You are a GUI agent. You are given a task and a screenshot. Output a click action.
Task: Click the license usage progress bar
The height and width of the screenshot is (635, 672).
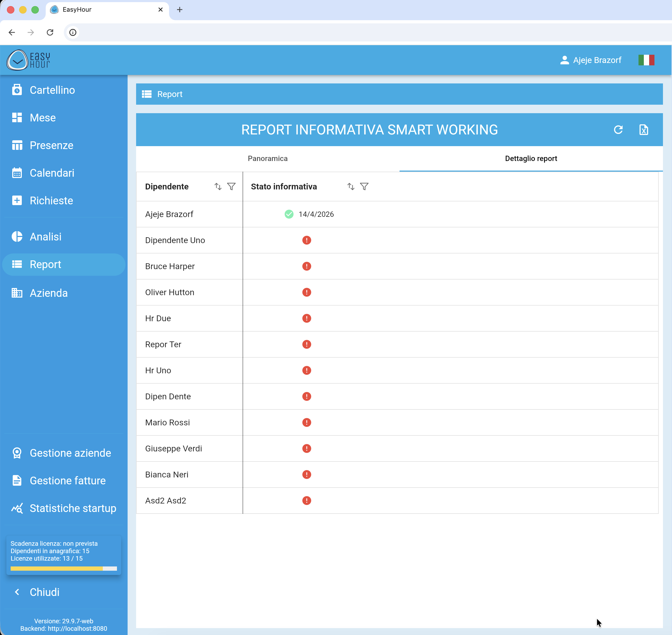click(x=64, y=569)
